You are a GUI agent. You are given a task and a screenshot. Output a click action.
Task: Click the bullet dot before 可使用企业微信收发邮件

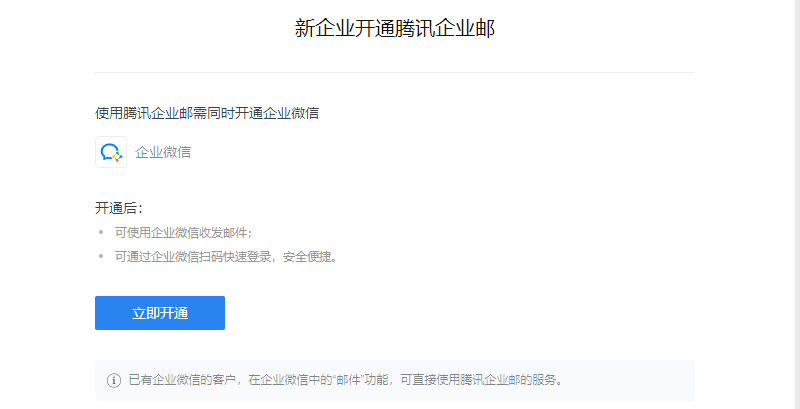click(101, 232)
